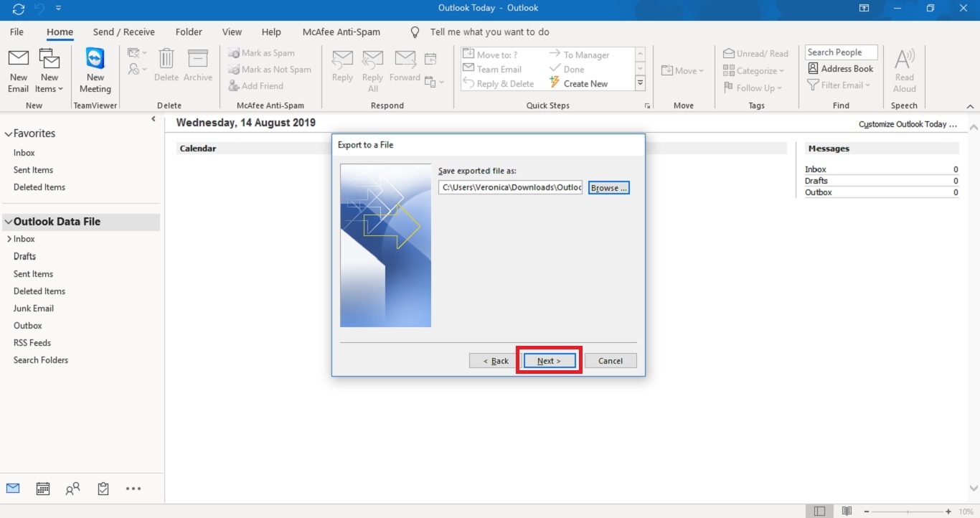
Task: Click Add Friend in McAfee group
Action: (256, 86)
